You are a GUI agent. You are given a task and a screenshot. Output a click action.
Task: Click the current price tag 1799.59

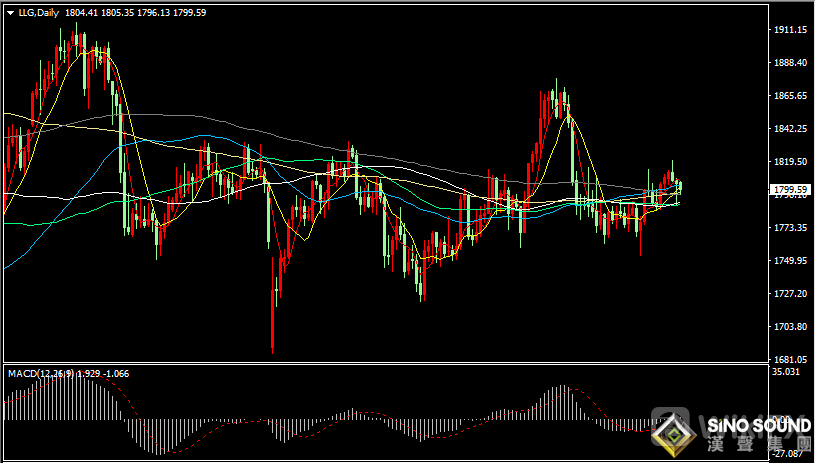790,188
